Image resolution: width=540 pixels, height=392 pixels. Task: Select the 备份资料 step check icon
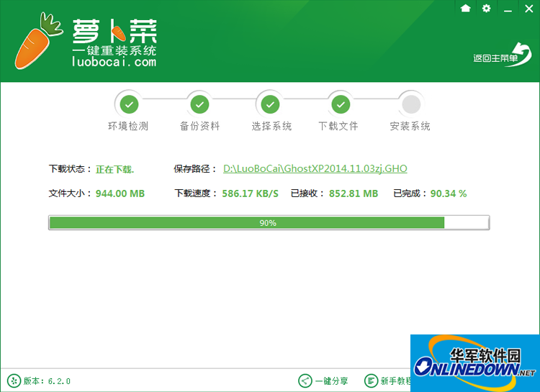[x=199, y=104]
